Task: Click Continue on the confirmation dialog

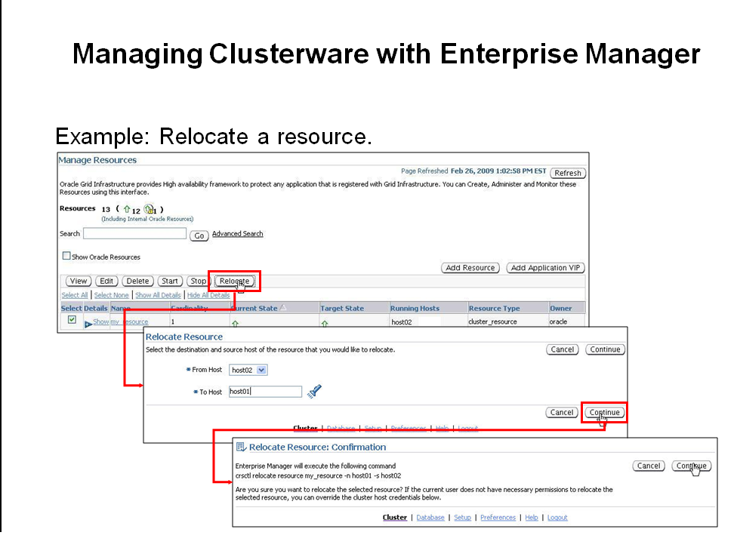Action: [691, 466]
